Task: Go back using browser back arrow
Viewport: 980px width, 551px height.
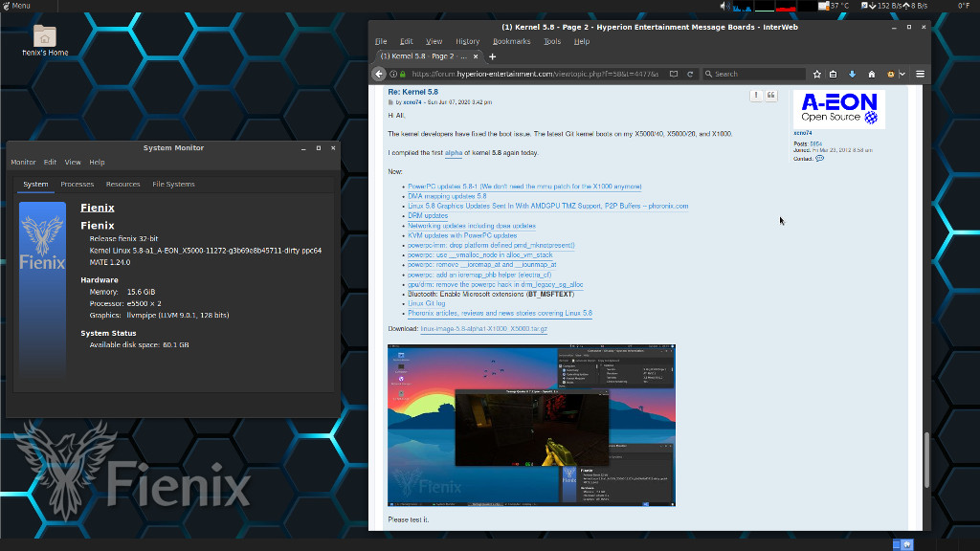Action: (379, 74)
